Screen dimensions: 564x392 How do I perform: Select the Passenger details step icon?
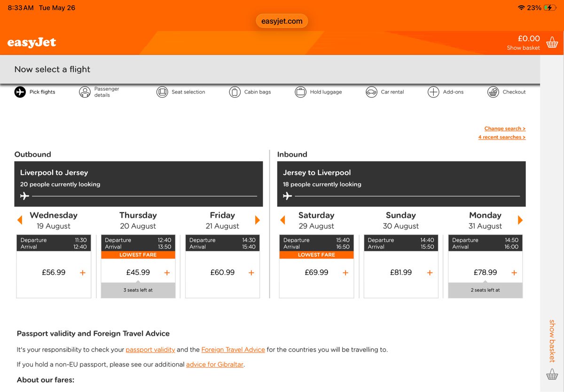(x=85, y=92)
